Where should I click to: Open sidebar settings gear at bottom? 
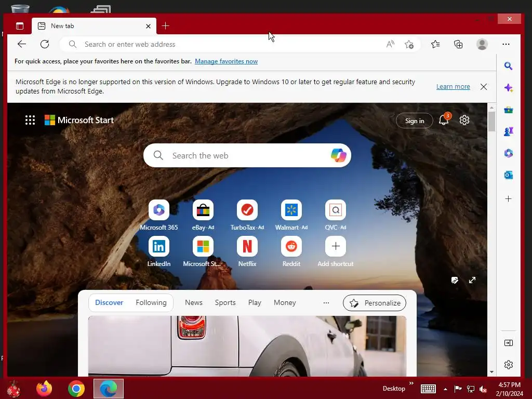(508, 365)
